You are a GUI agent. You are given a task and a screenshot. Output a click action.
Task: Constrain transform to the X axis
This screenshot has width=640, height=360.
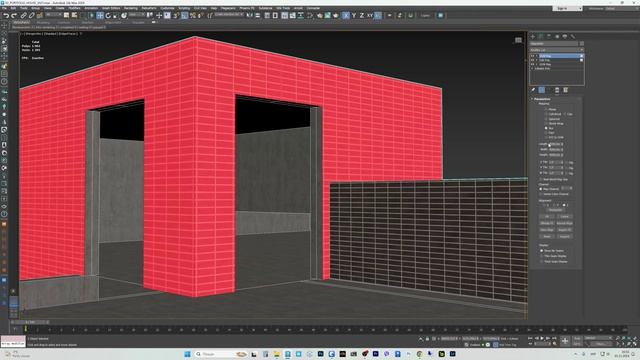click(346, 16)
